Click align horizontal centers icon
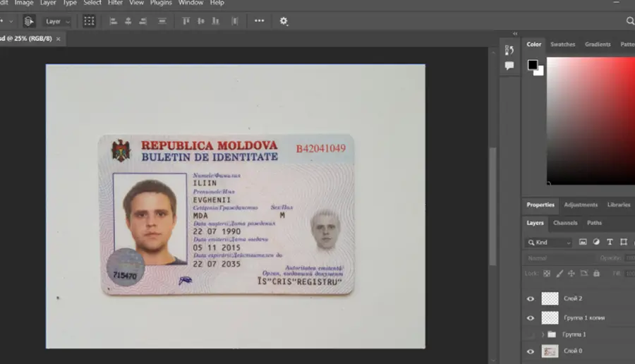Image resolution: width=635 pixels, height=364 pixels. [x=128, y=21]
